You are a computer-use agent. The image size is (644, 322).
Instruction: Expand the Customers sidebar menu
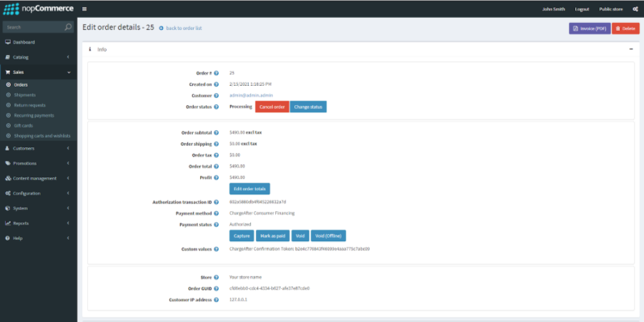click(38, 148)
